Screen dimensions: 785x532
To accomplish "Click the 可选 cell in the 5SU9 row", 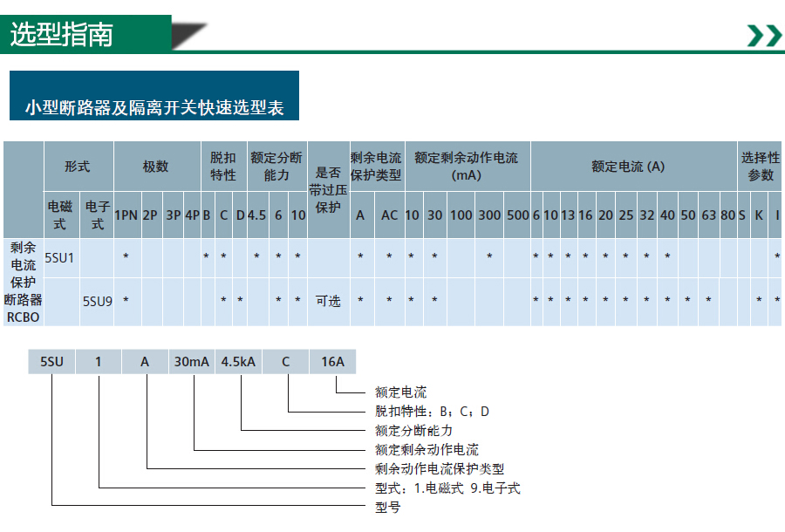I will click(329, 301).
